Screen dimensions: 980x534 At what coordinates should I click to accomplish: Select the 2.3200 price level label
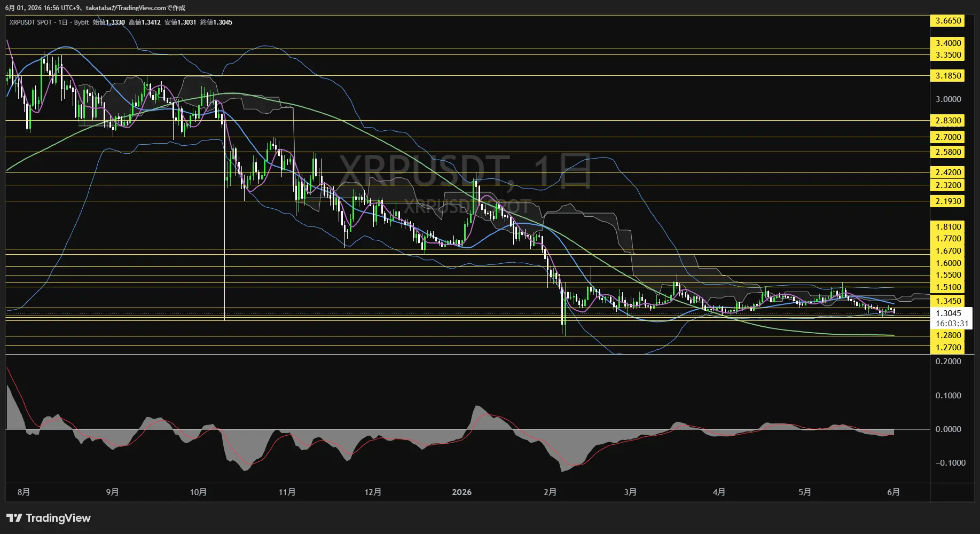(x=948, y=185)
